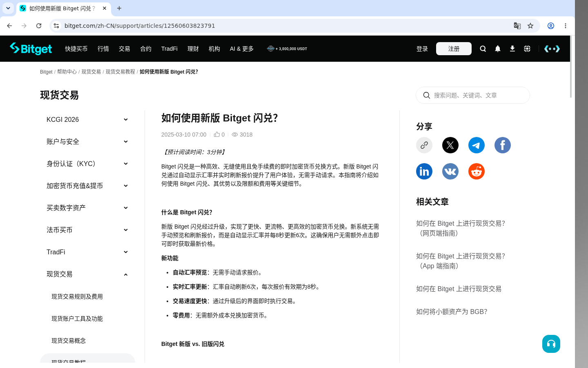
Task: Click the 3,000,000 USDT promo banner
Action: click(287, 49)
